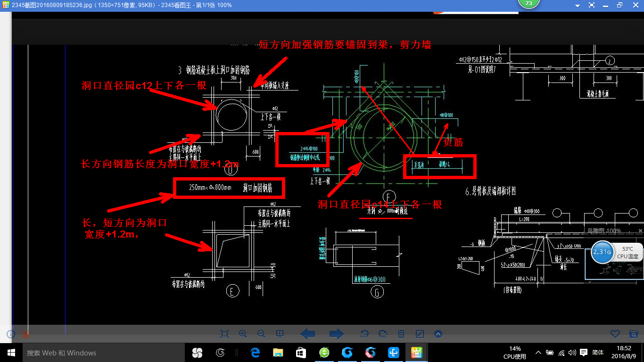Click the actual-size (1:1) view icon

point(225,334)
